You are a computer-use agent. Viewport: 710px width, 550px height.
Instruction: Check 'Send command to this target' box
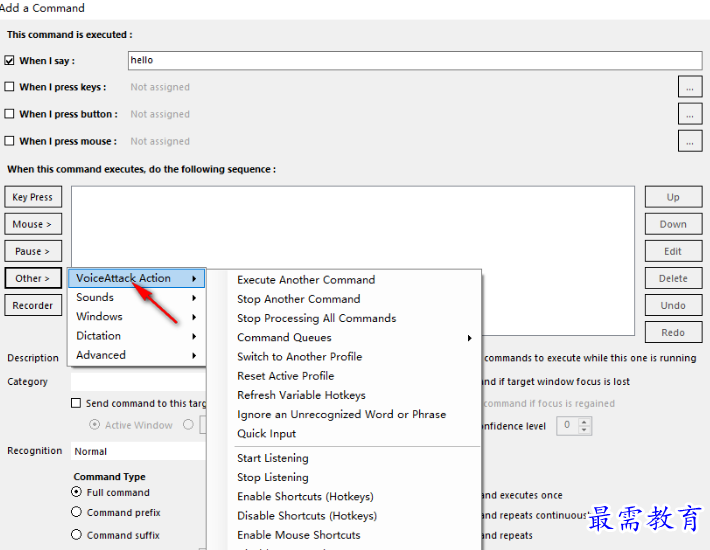[76, 403]
